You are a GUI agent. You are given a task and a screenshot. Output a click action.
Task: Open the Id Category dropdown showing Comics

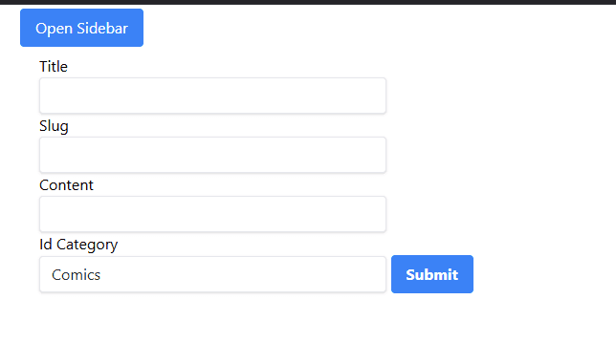click(212, 274)
